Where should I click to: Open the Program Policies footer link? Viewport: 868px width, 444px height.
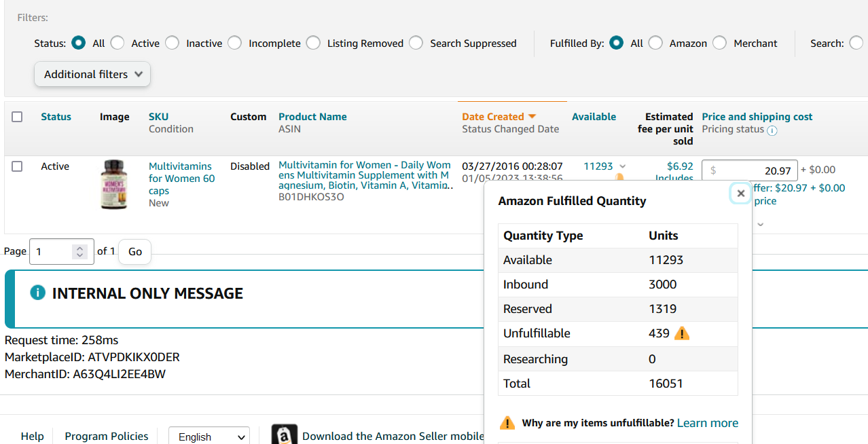(107, 437)
